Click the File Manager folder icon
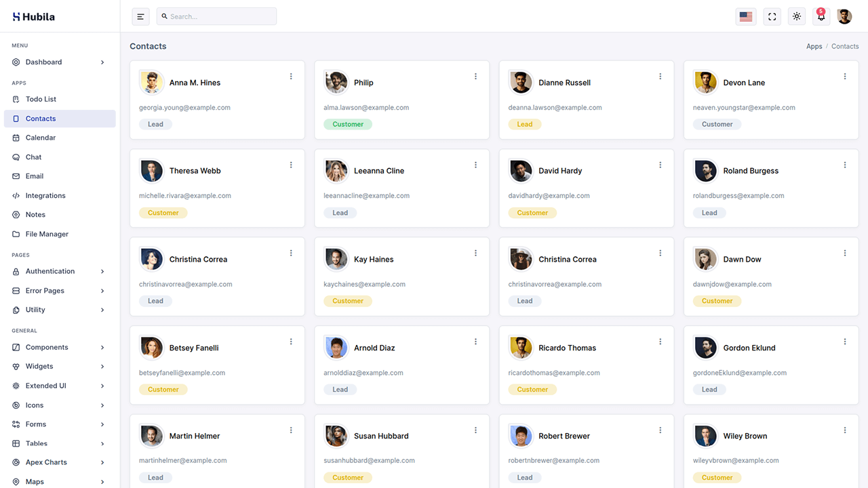Screen dimensions: 868x488 click(x=16, y=235)
